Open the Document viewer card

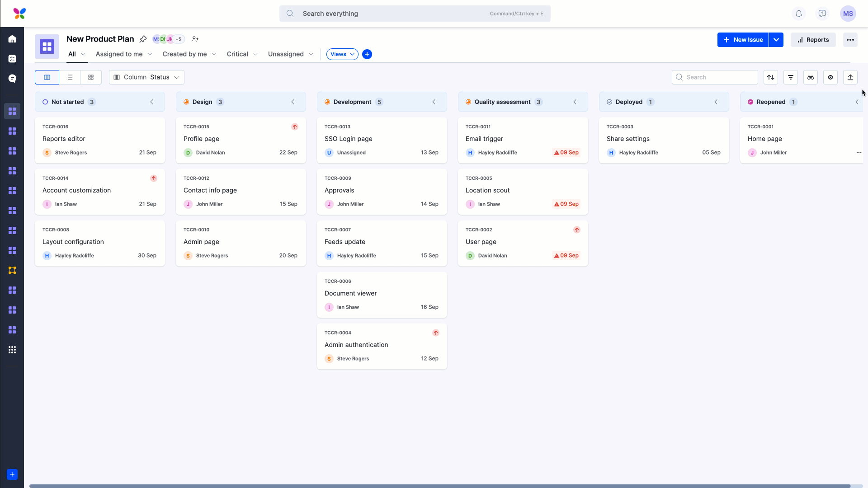click(x=382, y=295)
